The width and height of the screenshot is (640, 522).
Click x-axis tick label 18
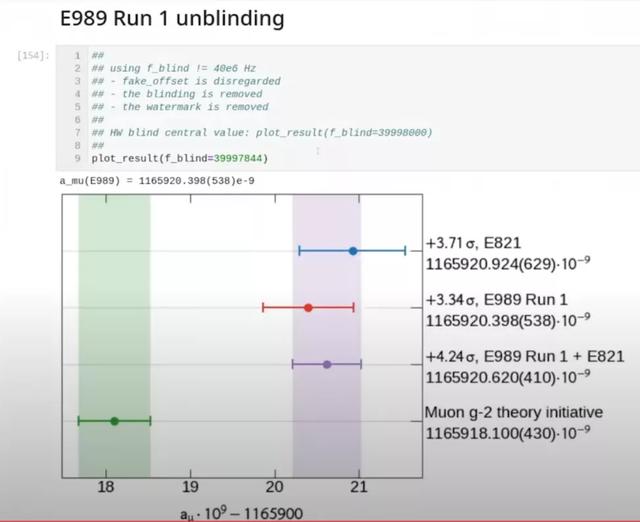[x=106, y=487]
